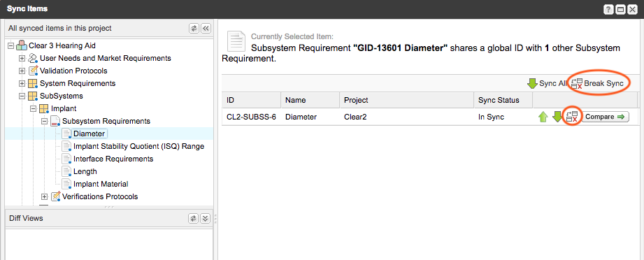Collapse the Diff Views panel
Image resolution: width=644 pixels, height=260 pixels.
[206, 218]
